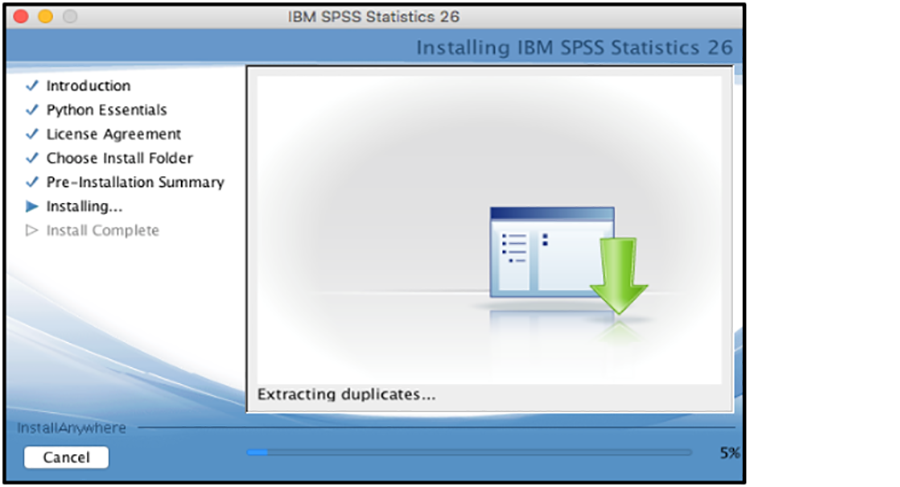Select the Choose Install Folder step
Image resolution: width=900 pixels, height=487 pixels.
(119, 158)
